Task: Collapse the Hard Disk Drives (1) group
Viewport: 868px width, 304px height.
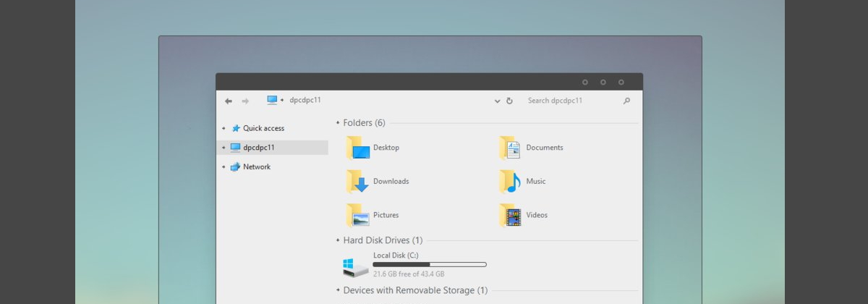Action: point(338,240)
